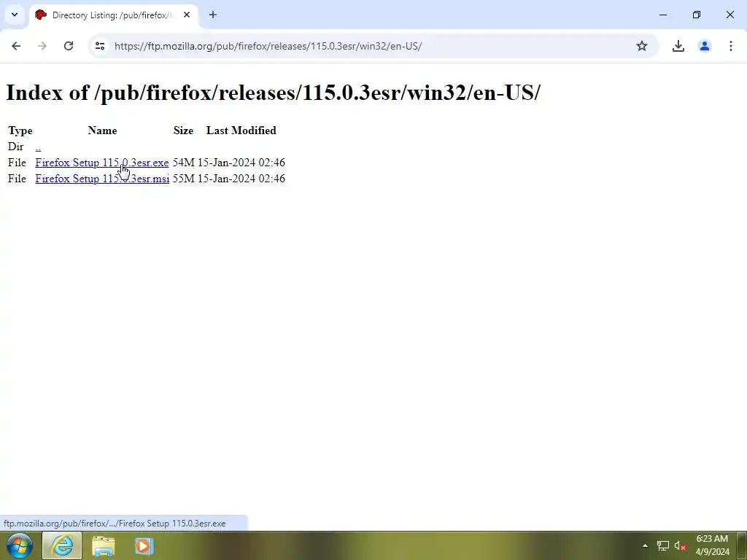Open the Chrome profile icon
Screen dimensions: 747x560
click(x=705, y=46)
